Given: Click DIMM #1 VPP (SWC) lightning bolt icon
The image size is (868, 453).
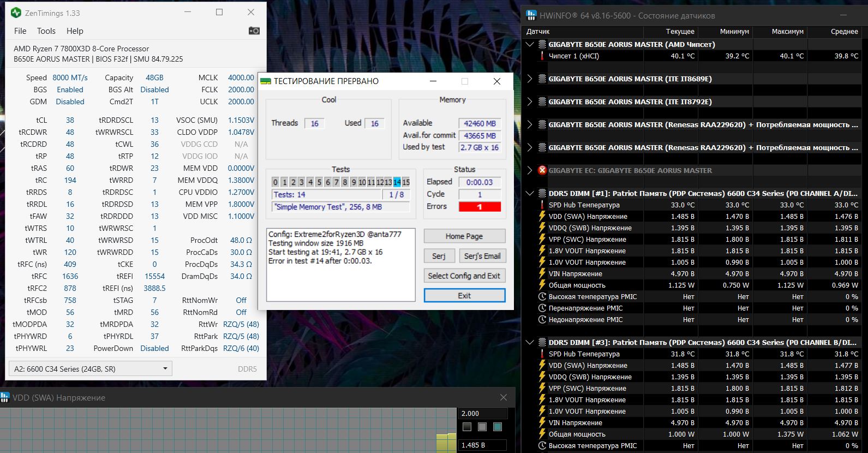Looking at the screenshot, I should coord(542,239).
